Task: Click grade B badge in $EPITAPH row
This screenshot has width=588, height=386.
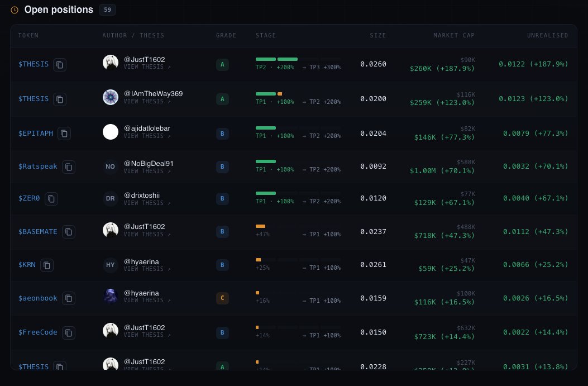Action: click(222, 134)
